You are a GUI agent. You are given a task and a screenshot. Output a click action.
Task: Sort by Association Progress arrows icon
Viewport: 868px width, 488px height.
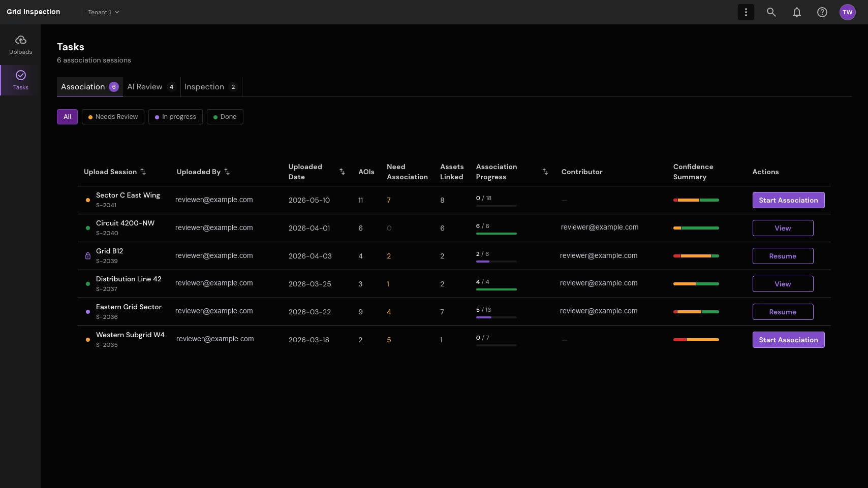click(545, 172)
